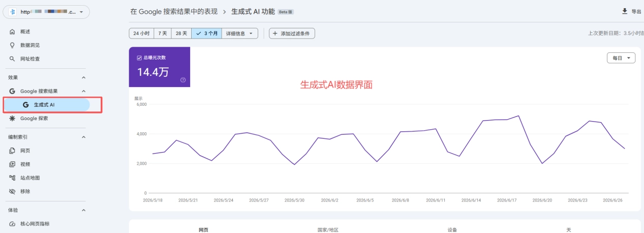Image resolution: width=644 pixels, height=233 pixels.
Task: Click the 2026/5/30 chart axis label
Action: [x=294, y=200]
